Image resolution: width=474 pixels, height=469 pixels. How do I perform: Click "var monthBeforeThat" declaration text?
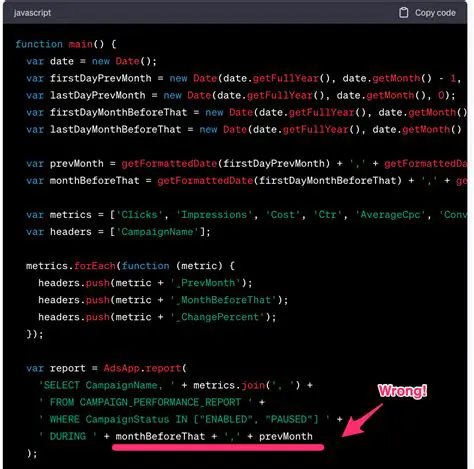coord(83,181)
